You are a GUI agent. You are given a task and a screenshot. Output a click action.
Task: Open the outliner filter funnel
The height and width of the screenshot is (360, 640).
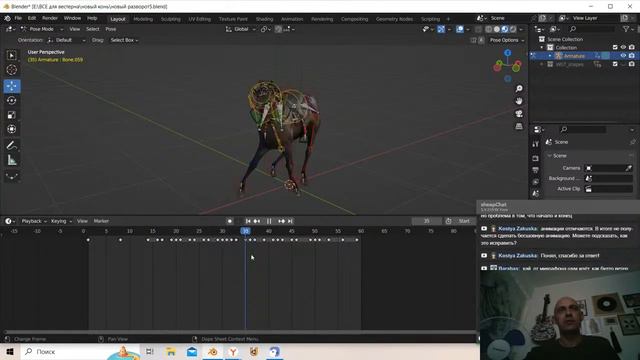tap(626, 29)
